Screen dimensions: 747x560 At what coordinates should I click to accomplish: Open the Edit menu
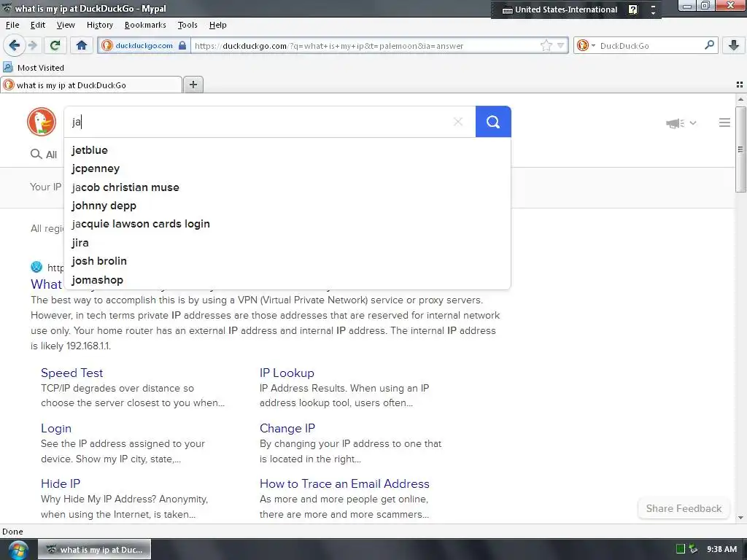click(38, 25)
